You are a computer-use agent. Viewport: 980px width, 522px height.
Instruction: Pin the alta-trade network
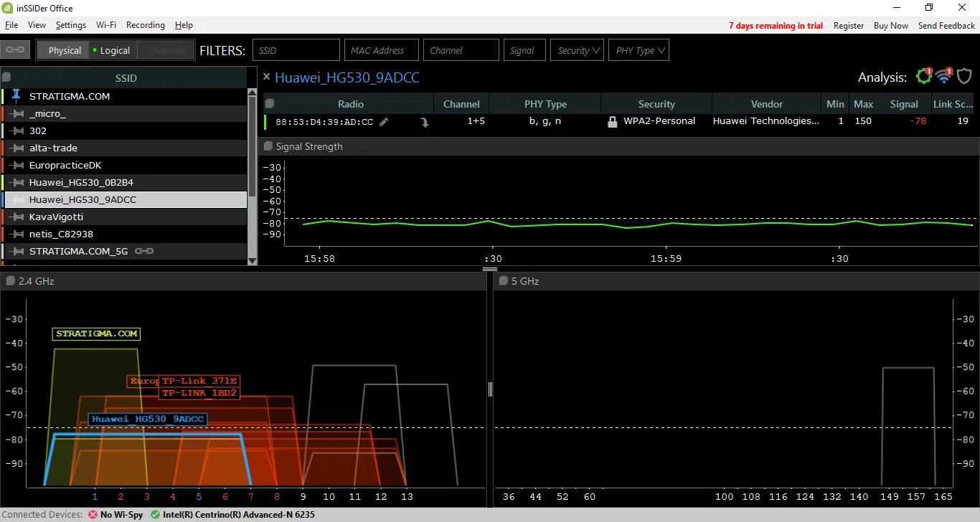click(x=17, y=148)
